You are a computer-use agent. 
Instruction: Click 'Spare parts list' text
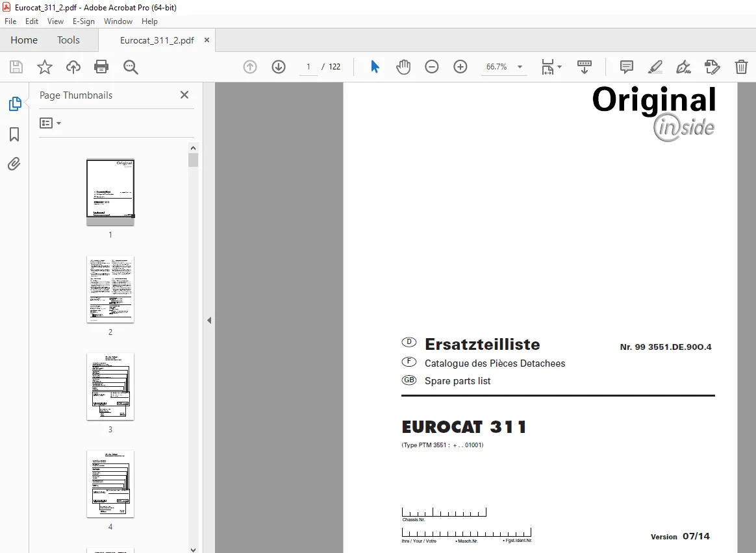click(x=457, y=381)
